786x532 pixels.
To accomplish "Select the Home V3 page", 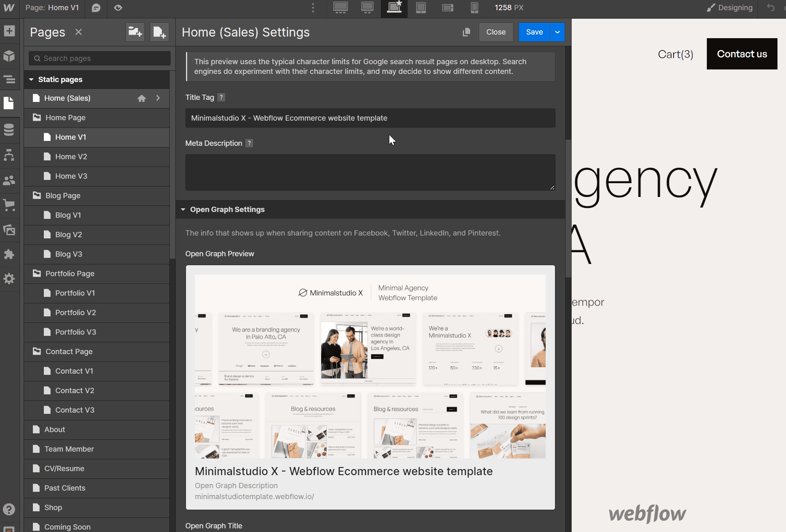I will pos(71,176).
